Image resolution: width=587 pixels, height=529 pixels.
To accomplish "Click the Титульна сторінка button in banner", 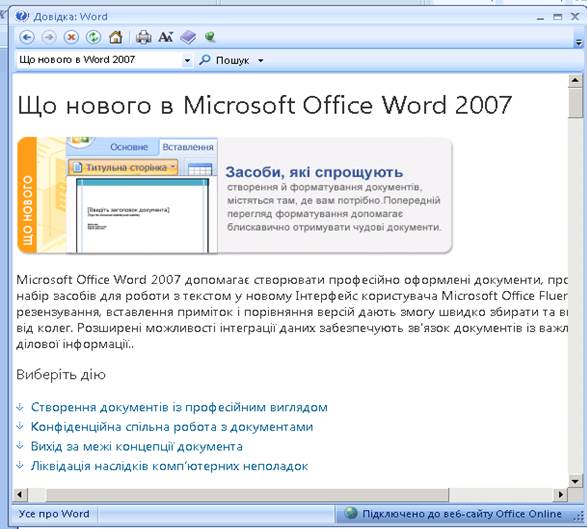I will pyautogui.click(x=123, y=167).
